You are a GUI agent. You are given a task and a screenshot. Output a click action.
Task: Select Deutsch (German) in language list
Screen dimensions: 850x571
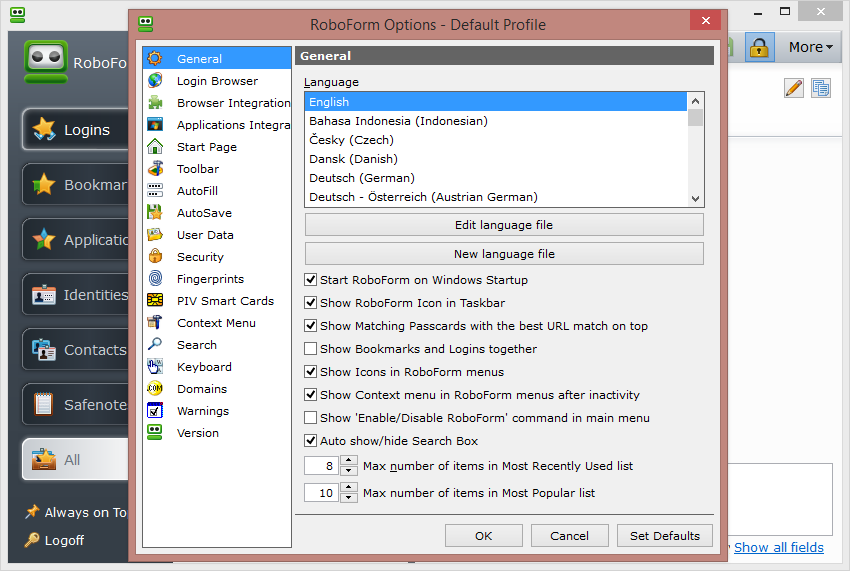495,178
